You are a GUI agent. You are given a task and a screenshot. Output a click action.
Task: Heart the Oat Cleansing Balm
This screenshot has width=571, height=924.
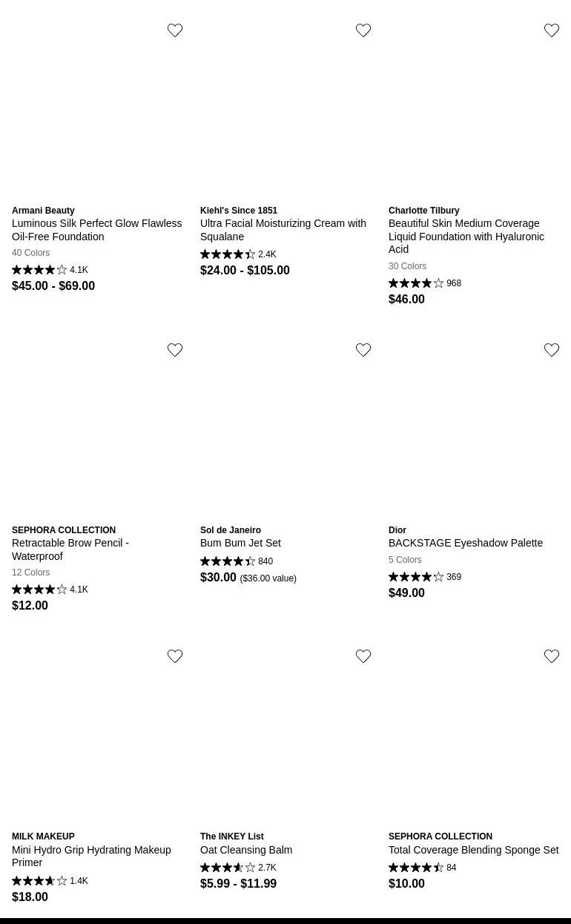(363, 656)
